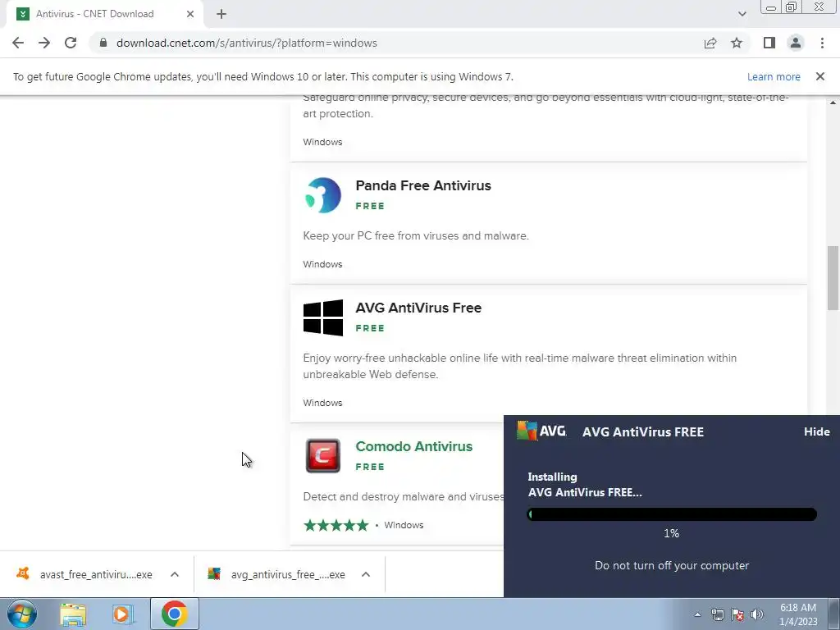The width and height of the screenshot is (840, 630).
Task: Go back to the previous page
Action: click(18, 43)
